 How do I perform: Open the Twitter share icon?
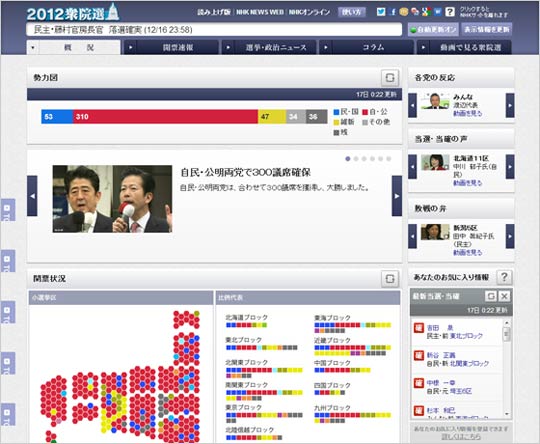pyautogui.click(x=381, y=12)
